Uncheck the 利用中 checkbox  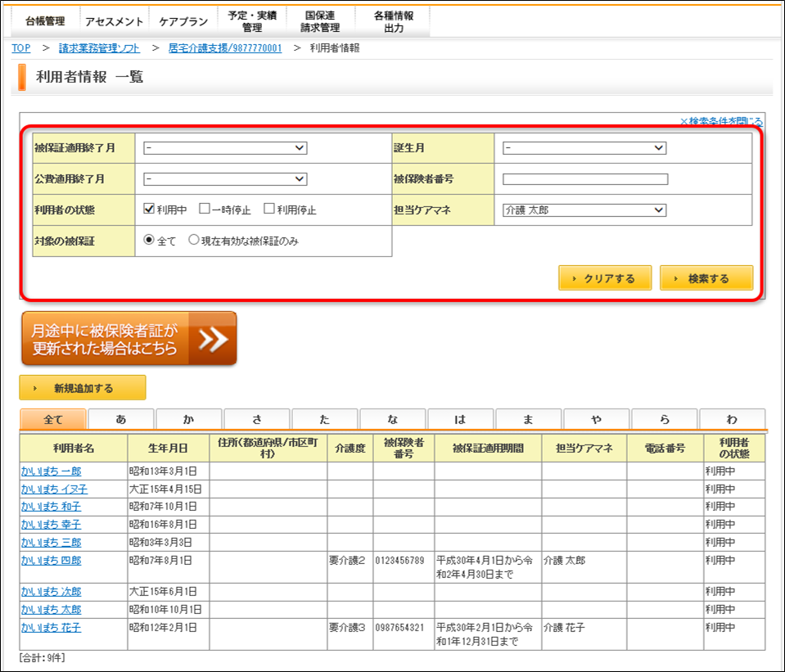pos(149,209)
